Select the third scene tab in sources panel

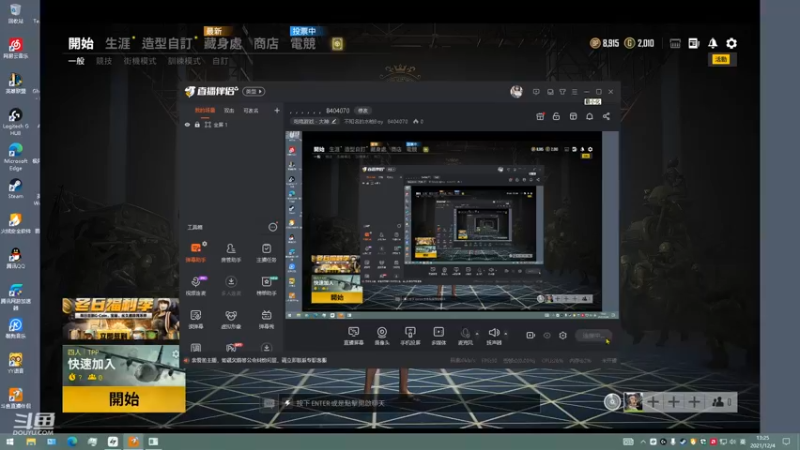tap(251, 110)
